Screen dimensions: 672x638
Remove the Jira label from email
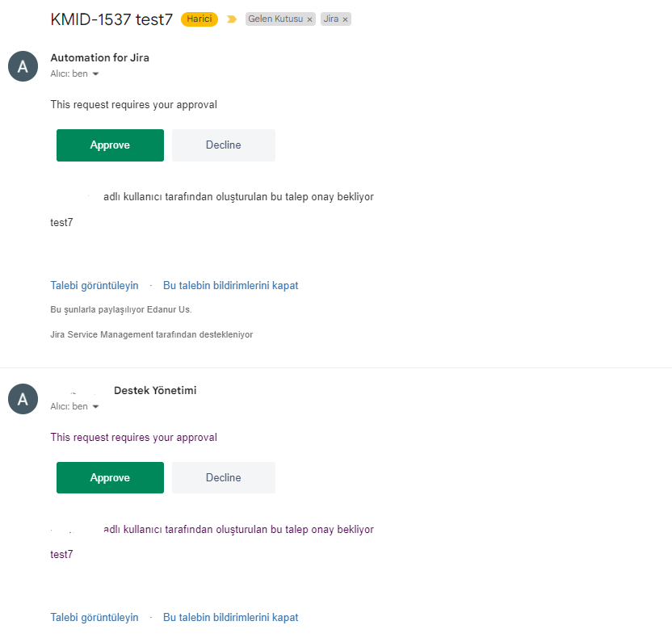[345, 19]
